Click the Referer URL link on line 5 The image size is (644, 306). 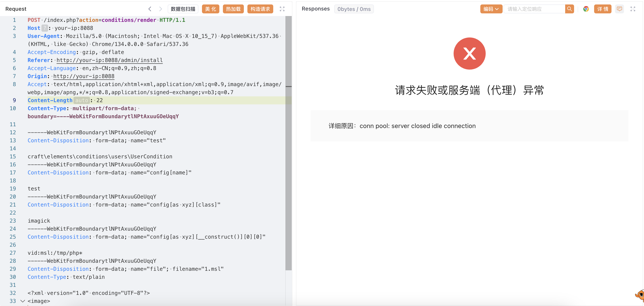[x=110, y=60]
